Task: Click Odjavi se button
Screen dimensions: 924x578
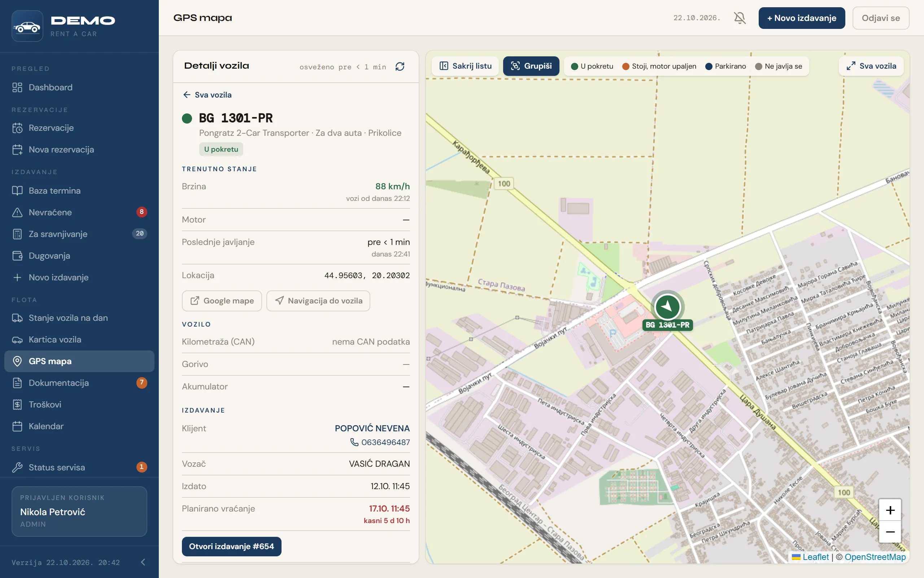Action: tap(880, 18)
